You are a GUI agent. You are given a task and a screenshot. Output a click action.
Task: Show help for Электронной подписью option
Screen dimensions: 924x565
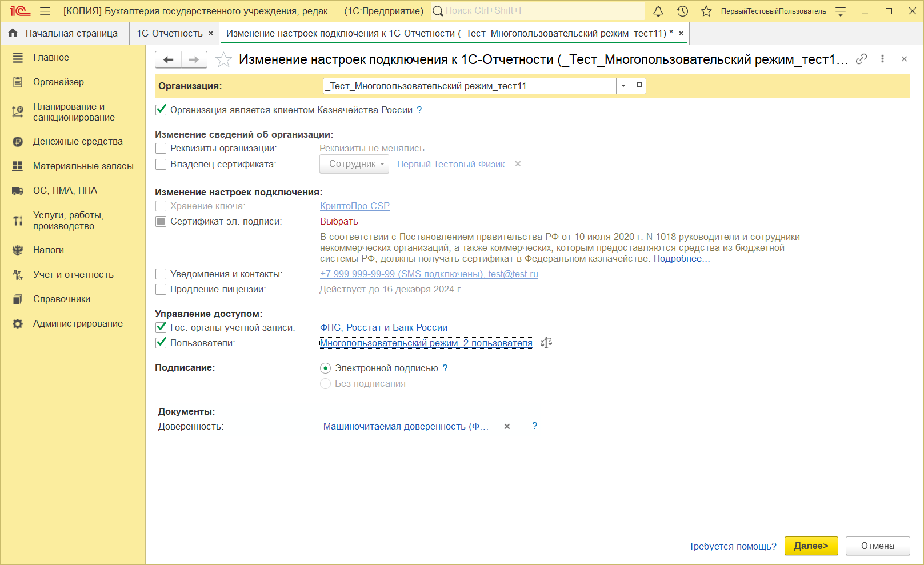[445, 368]
